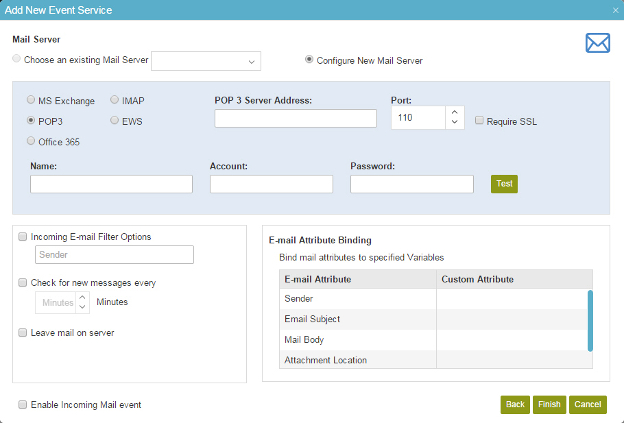Click the Finish button
The image size is (624, 423).
coord(549,404)
